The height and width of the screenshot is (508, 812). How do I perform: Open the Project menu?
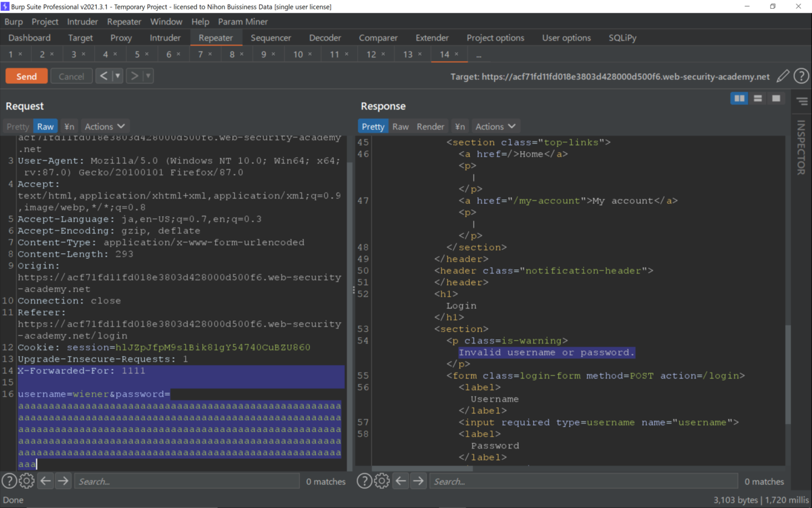coord(45,22)
